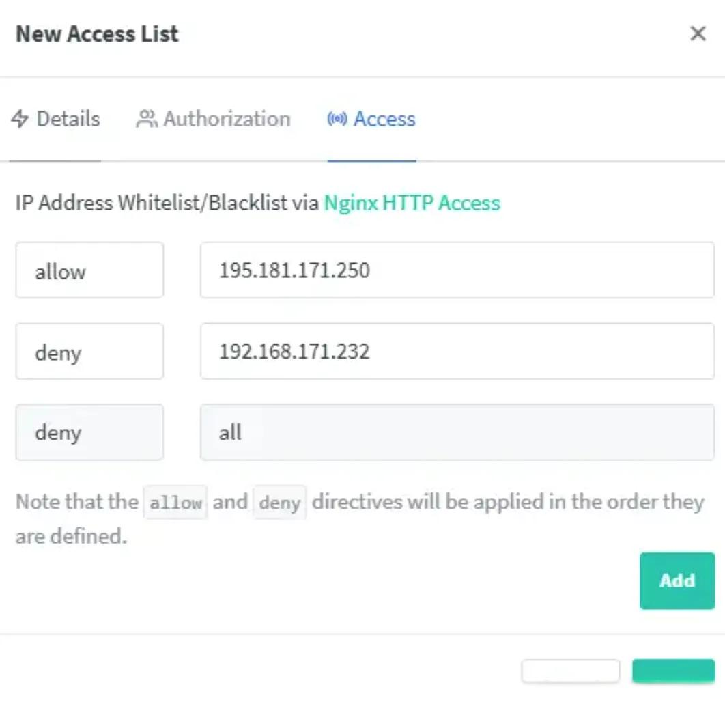Click the 195.181.171.250 address field
This screenshot has width=725, height=728.
pyautogui.click(x=457, y=270)
